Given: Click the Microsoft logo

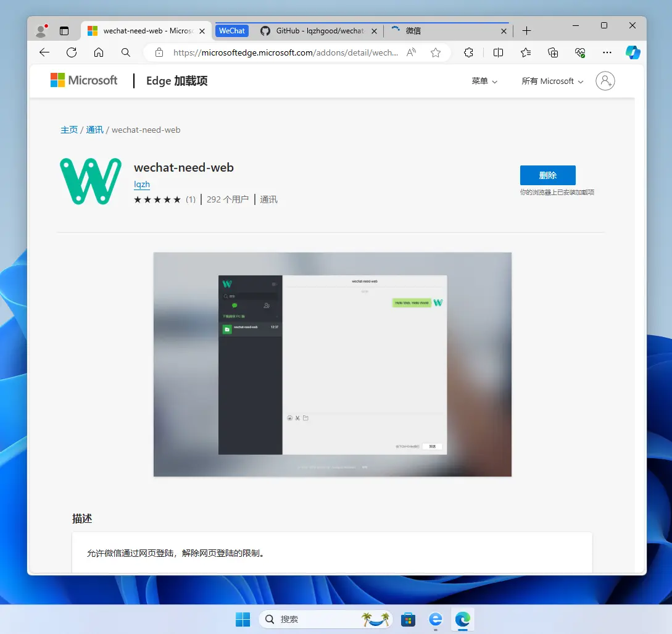Looking at the screenshot, I should [x=83, y=80].
